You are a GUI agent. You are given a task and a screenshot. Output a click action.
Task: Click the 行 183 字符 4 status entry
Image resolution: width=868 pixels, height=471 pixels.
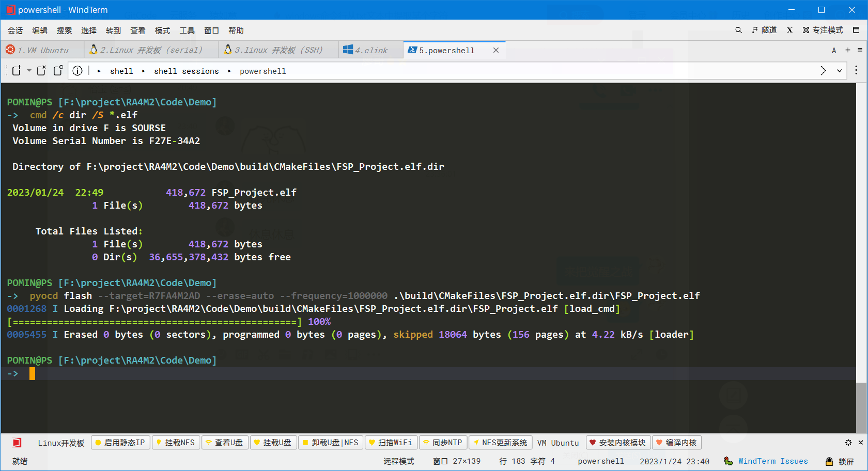[527, 461]
